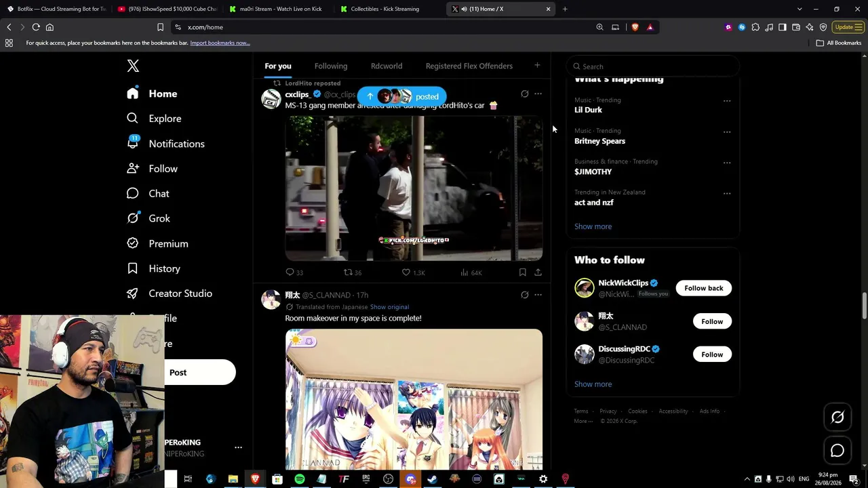Click the Grok icon on S_CLANNAD post

[x=524, y=295]
